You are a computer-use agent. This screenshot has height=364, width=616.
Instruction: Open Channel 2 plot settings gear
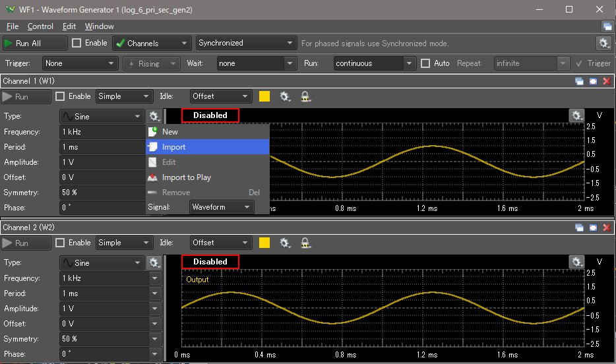coord(576,262)
